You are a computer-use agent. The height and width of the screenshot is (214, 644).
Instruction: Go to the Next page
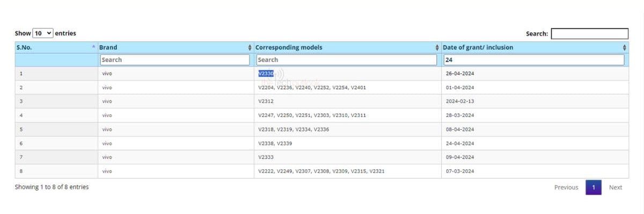tap(616, 187)
